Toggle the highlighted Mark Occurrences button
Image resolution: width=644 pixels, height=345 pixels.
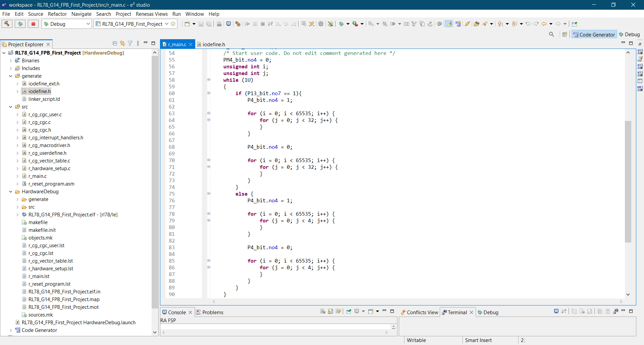pos(449,24)
